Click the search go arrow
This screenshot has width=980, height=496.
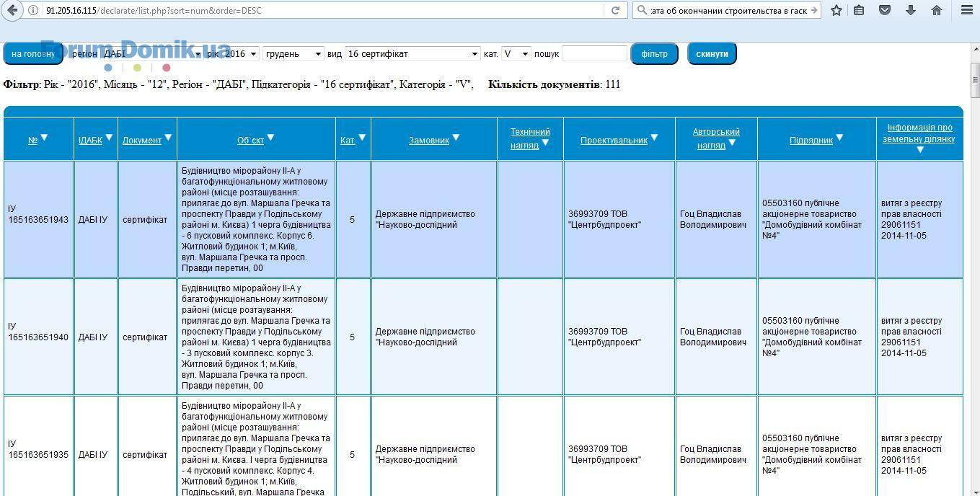(813, 10)
